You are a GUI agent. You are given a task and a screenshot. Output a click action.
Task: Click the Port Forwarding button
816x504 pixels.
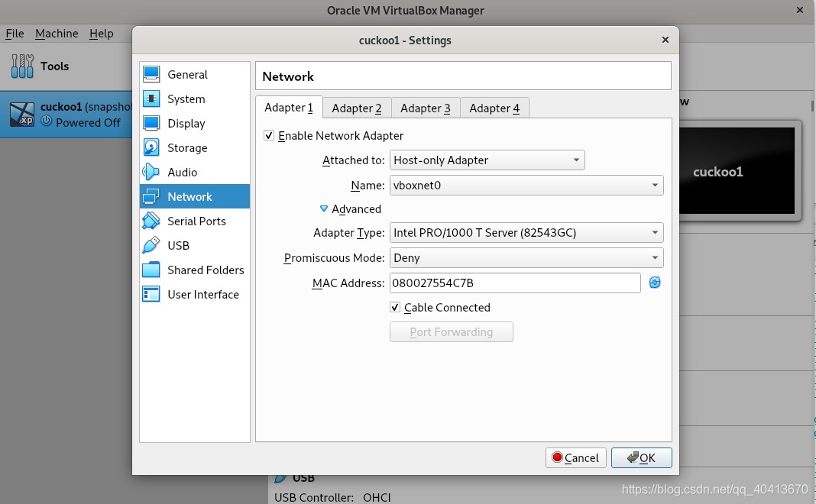pos(452,332)
